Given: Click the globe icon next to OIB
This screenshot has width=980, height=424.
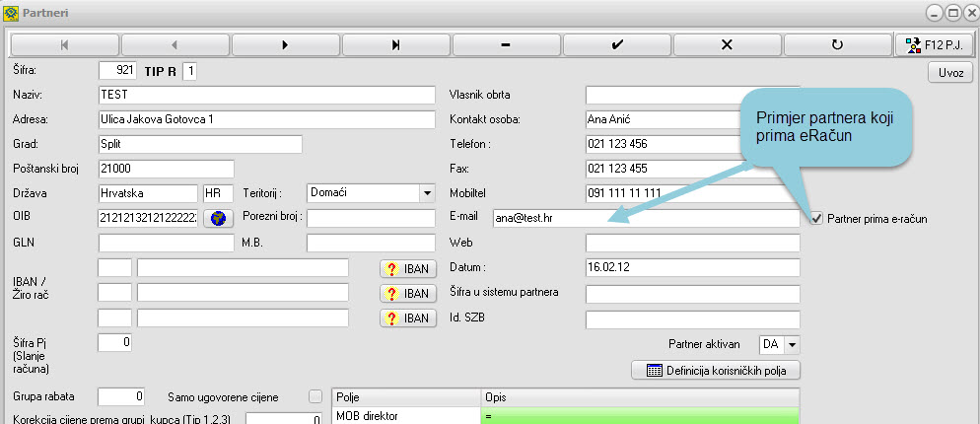Looking at the screenshot, I should pos(216,219).
